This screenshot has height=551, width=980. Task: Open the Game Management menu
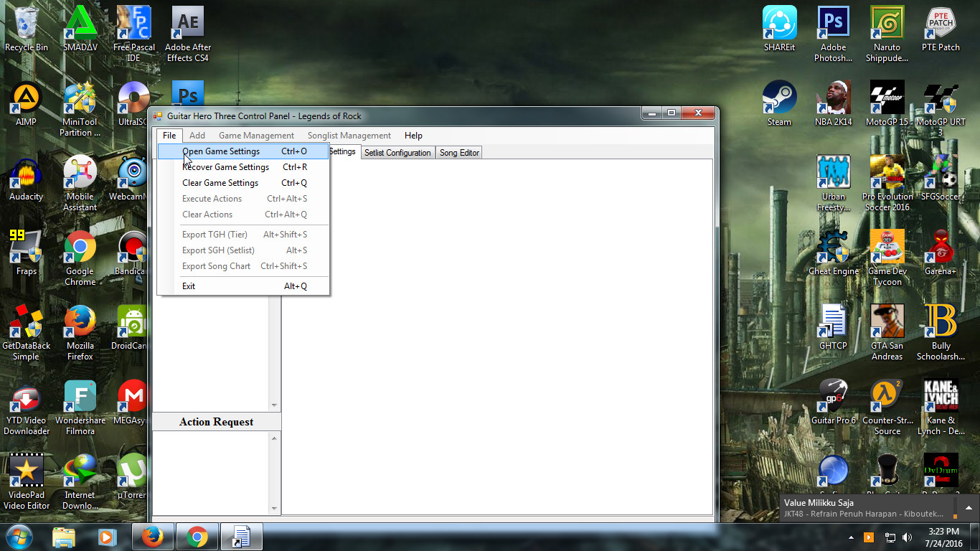tap(257, 136)
